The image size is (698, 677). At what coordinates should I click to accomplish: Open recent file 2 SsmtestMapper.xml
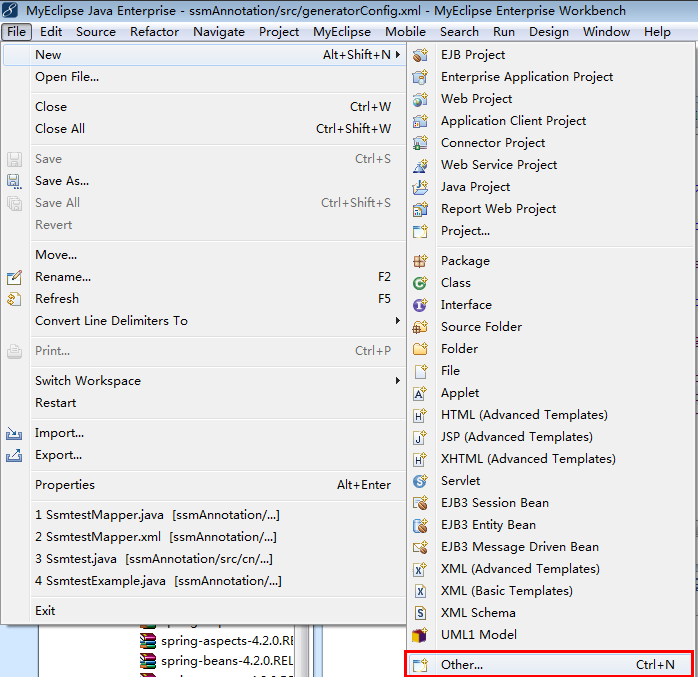(x=204, y=537)
